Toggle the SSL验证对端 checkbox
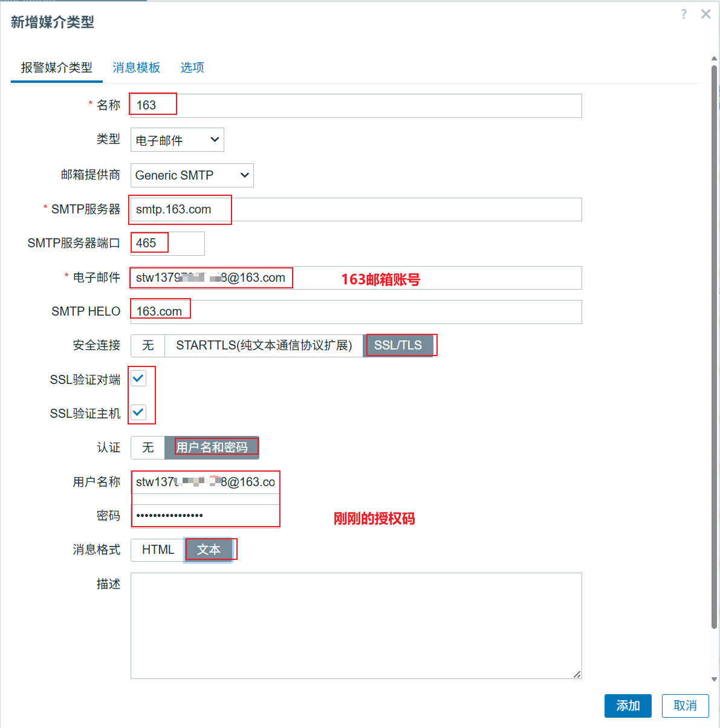The width and height of the screenshot is (720, 728). click(x=138, y=379)
